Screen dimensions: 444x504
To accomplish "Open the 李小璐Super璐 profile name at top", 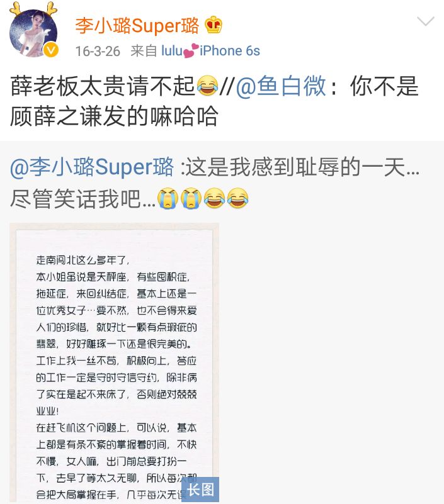I will click(x=137, y=26).
